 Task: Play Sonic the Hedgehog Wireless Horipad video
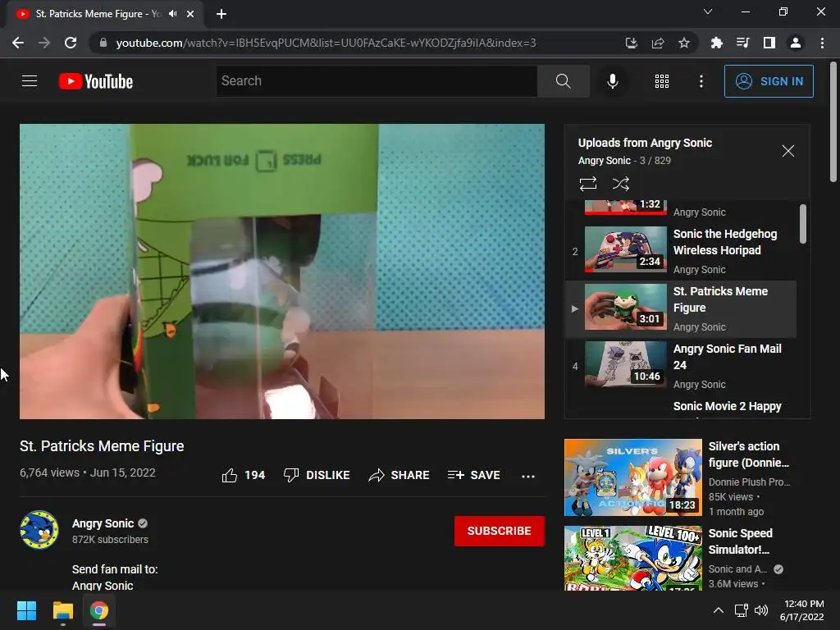(x=681, y=251)
